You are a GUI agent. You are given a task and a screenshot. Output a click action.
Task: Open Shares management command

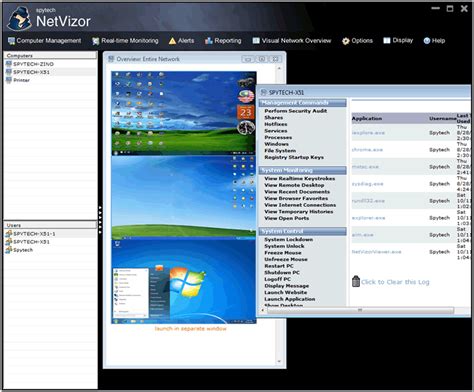coord(274,118)
